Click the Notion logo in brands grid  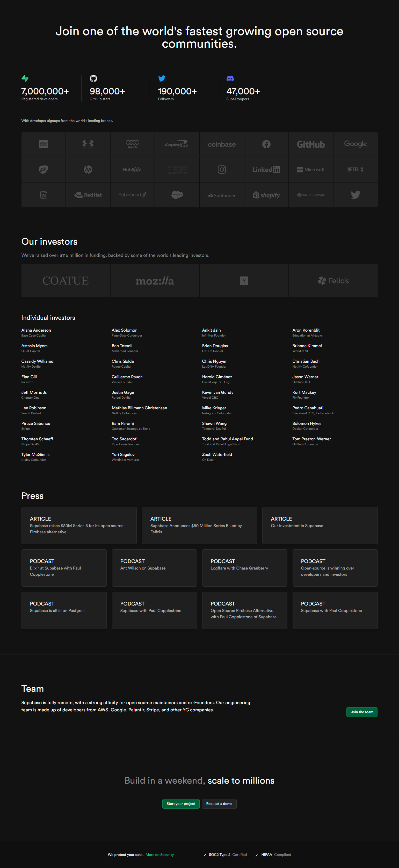coord(43,195)
